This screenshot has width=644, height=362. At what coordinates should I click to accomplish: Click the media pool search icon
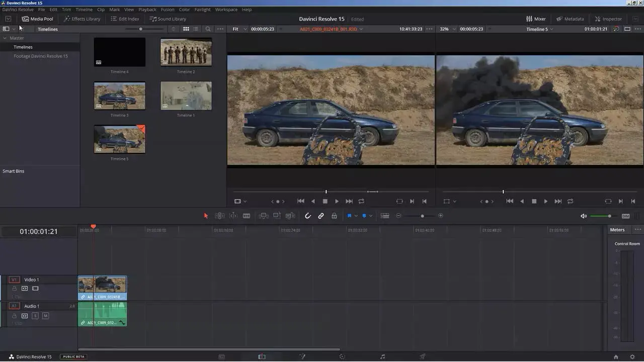pos(208,29)
